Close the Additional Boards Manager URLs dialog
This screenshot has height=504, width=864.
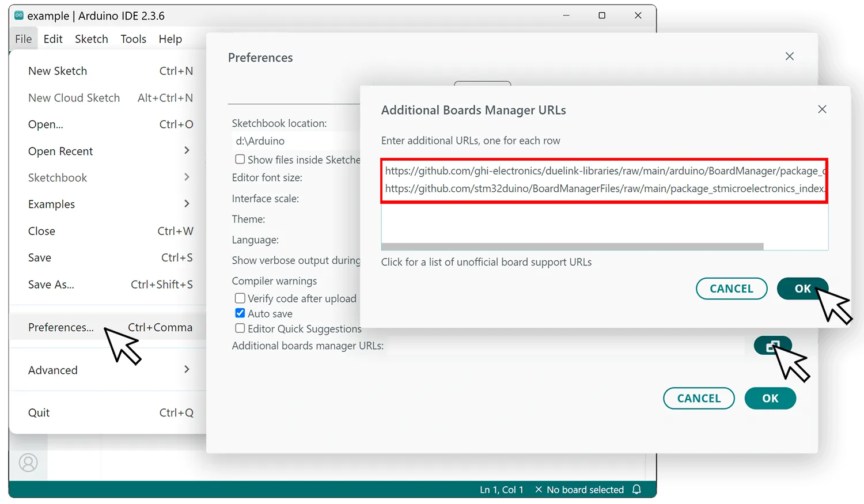(822, 109)
